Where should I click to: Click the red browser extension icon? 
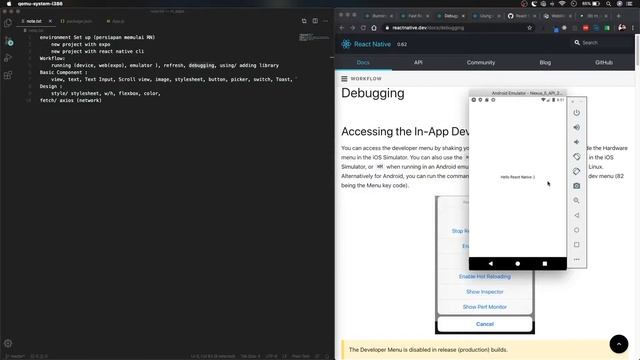click(x=586, y=28)
